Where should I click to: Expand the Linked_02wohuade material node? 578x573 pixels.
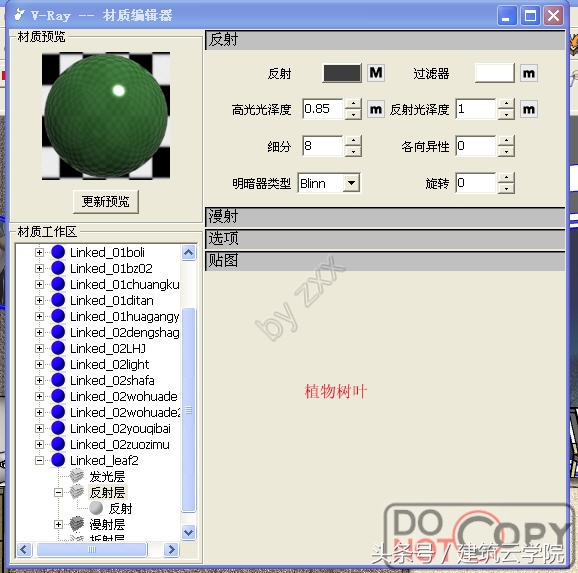coord(39,396)
